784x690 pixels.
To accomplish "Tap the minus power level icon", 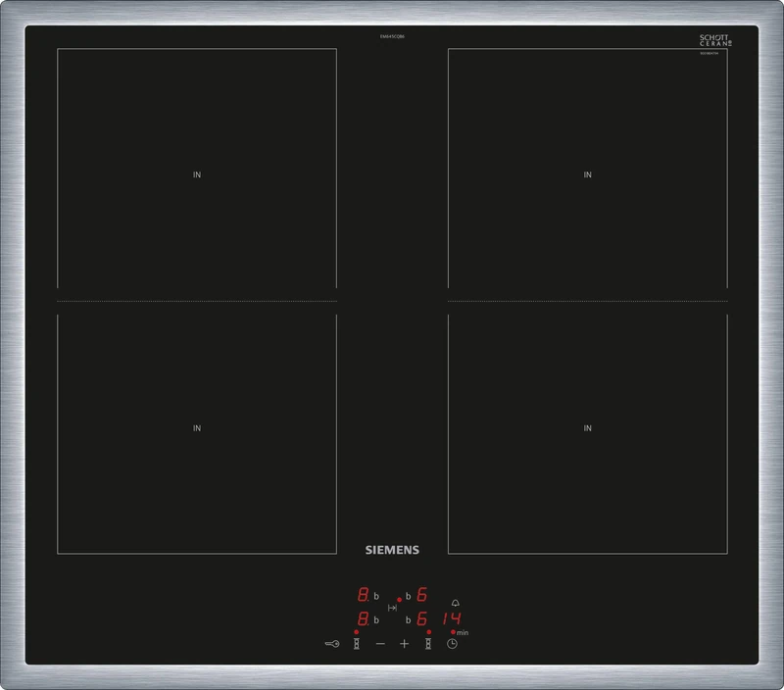I will 379,644.
